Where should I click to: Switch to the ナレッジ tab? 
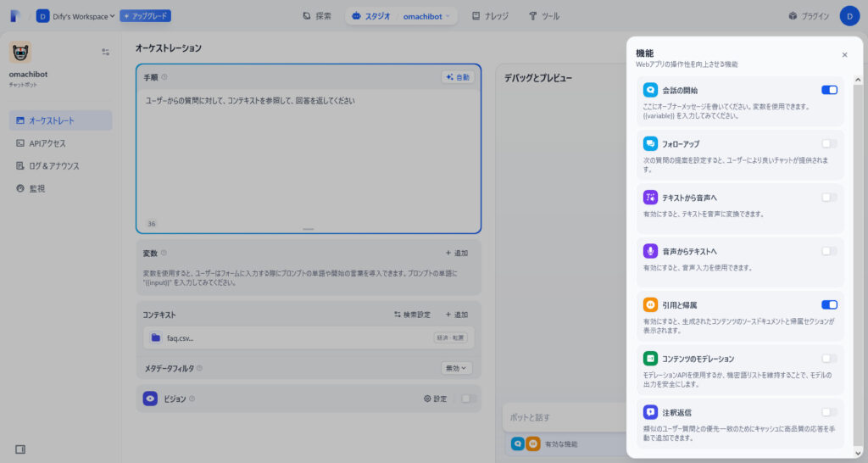489,16
